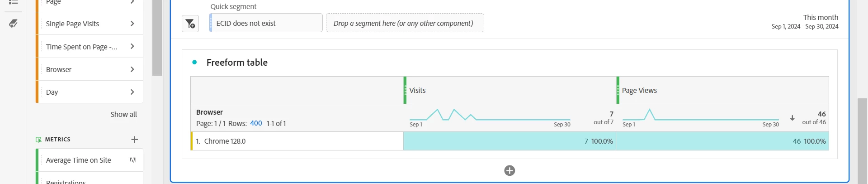Select the Page Views column header

(x=722, y=90)
